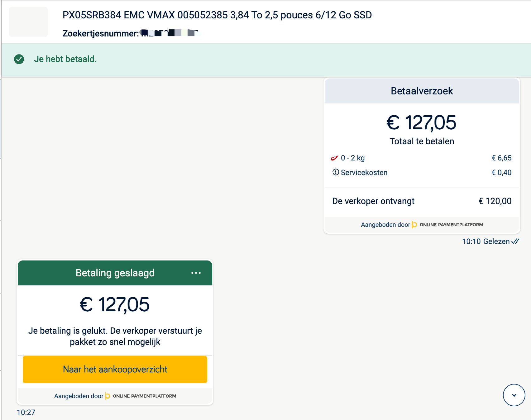Open the PX05SRB384 EMC VMAX listing title
Image resolution: width=531 pixels, height=420 pixels.
(x=217, y=15)
